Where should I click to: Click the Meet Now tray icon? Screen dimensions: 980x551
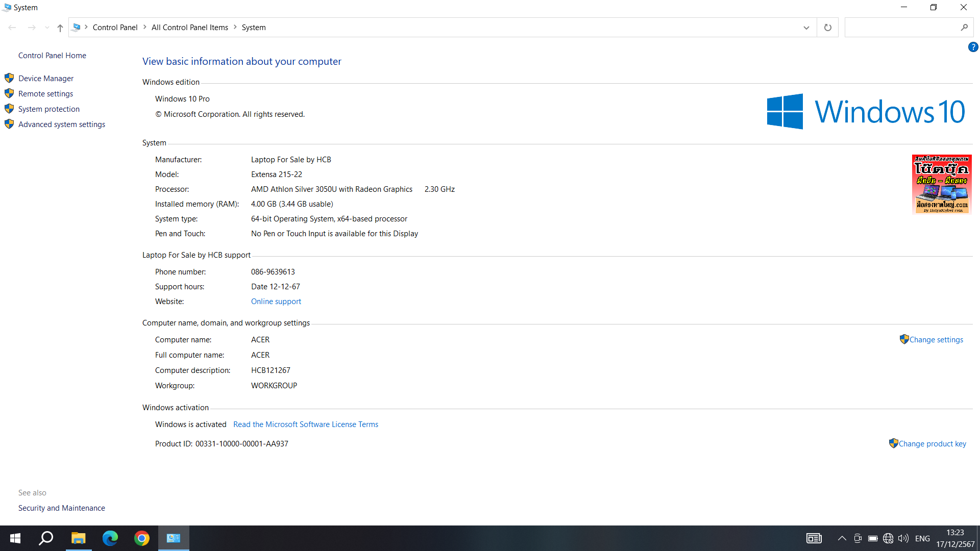tap(857, 538)
